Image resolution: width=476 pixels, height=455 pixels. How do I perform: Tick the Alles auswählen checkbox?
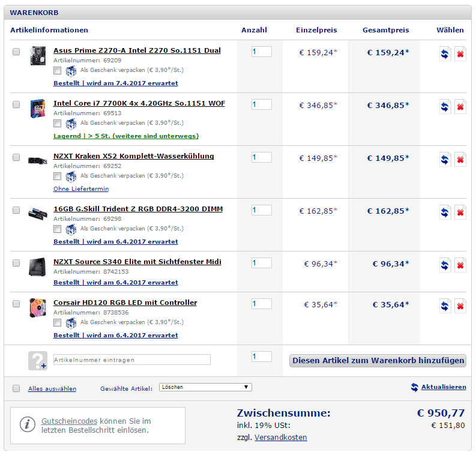click(x=16, y=388)
